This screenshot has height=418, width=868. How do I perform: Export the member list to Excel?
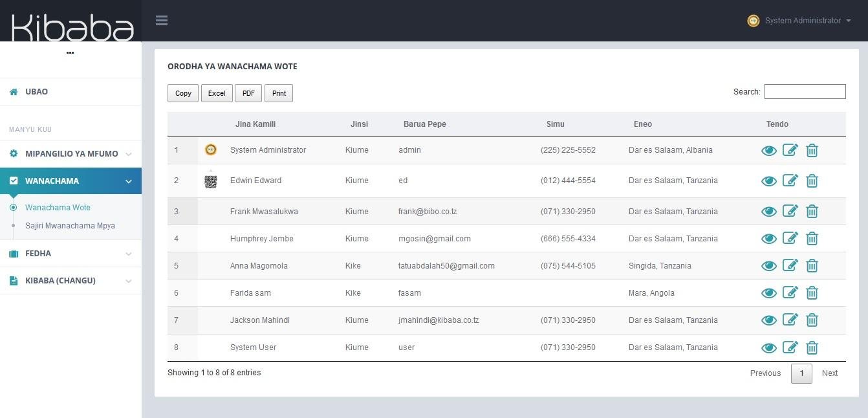(216, 93)
